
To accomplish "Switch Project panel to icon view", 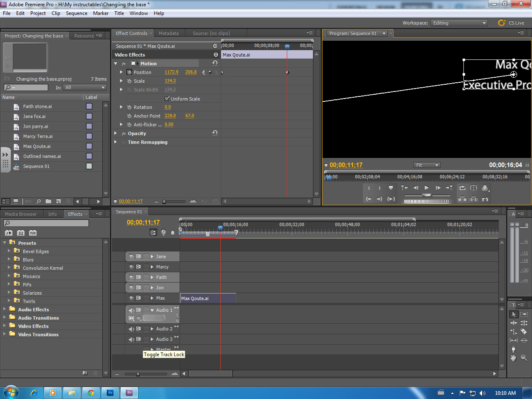I will tap(16, 201).
